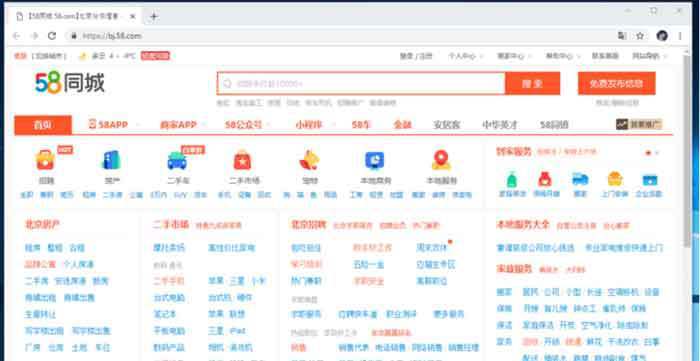Click the browser address bar URL
The image size is (700, 361).
click(x=112, y=36)
